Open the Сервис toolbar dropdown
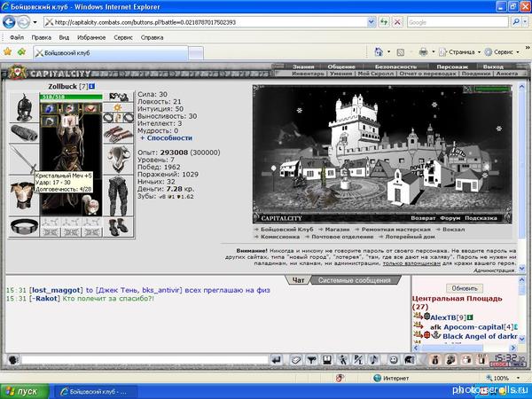 503,52
